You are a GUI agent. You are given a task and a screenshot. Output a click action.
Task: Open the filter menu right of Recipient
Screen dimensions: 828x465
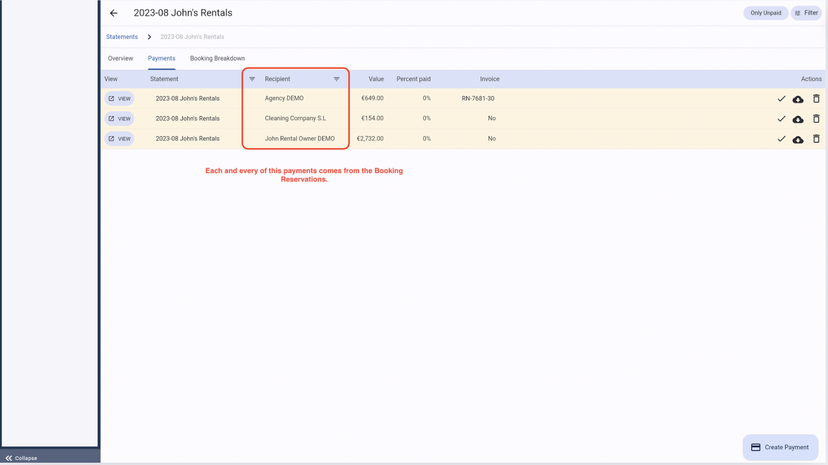pyautogui.click(x=337, y=79)
